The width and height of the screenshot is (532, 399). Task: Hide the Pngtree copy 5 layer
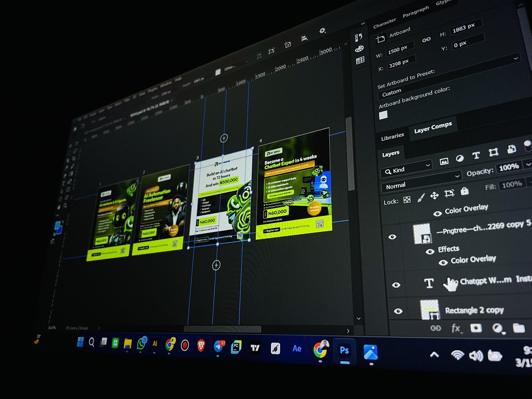click(392, 237)
